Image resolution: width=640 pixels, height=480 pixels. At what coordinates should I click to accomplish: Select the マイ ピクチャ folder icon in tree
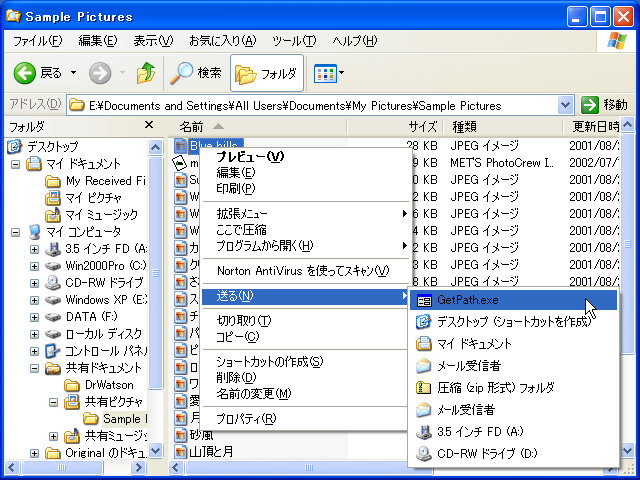coord(53,198)
